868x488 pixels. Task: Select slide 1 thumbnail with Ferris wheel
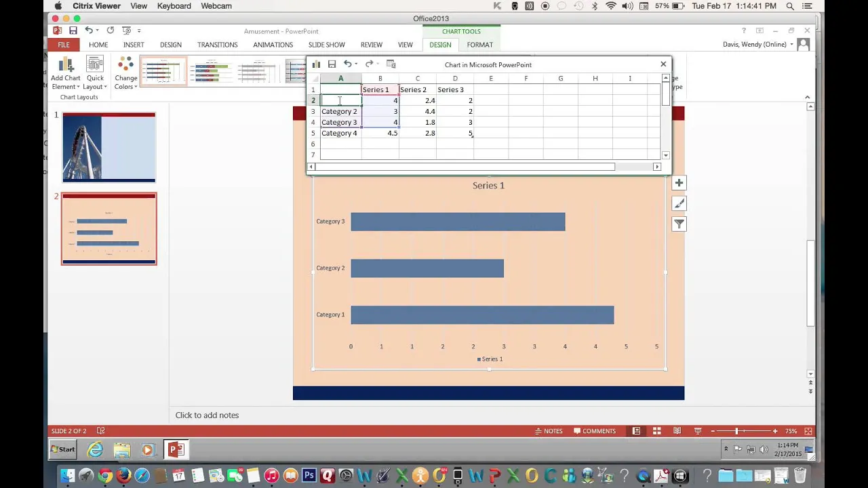point(108,147)
